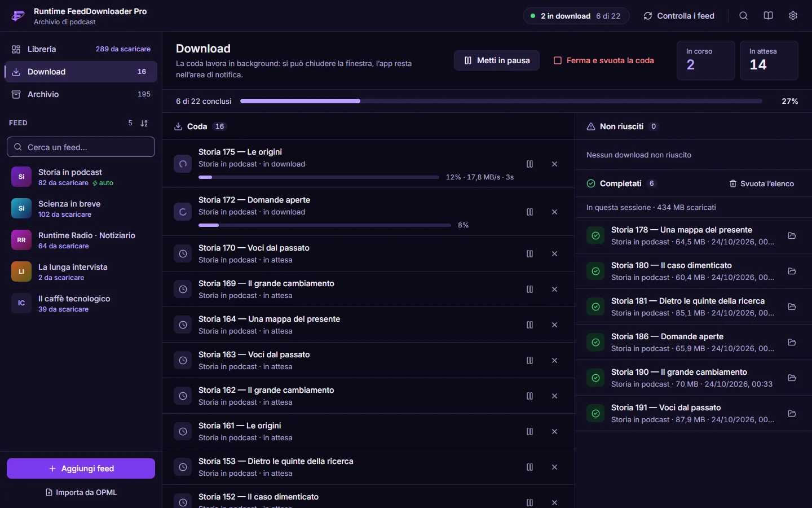Click Storia 161 clock status icon
The image size is (812, 508).
183,432
